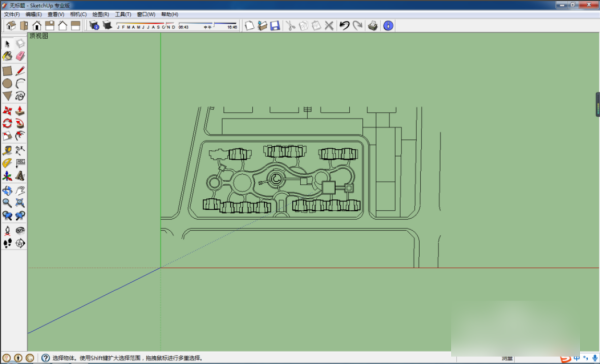The width and height of the screenshot is (600, 364).
Task: Choose the Push/Pull tool
Action: [20, 111]
